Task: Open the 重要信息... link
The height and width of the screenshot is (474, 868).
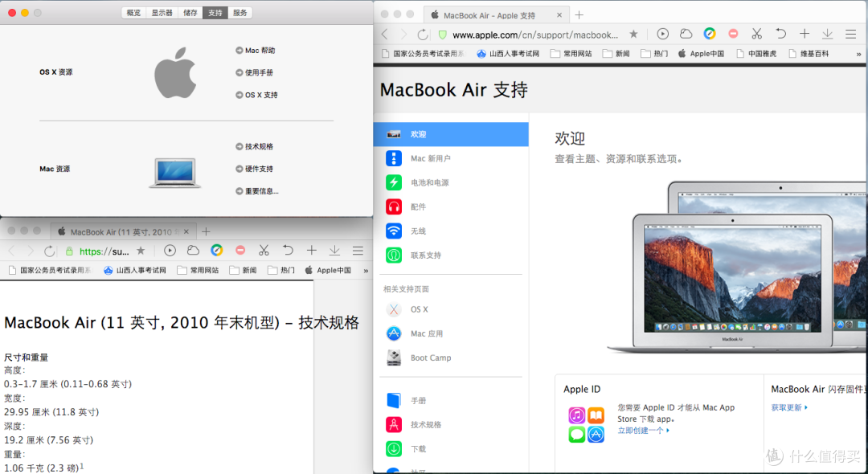Action: 257,191
